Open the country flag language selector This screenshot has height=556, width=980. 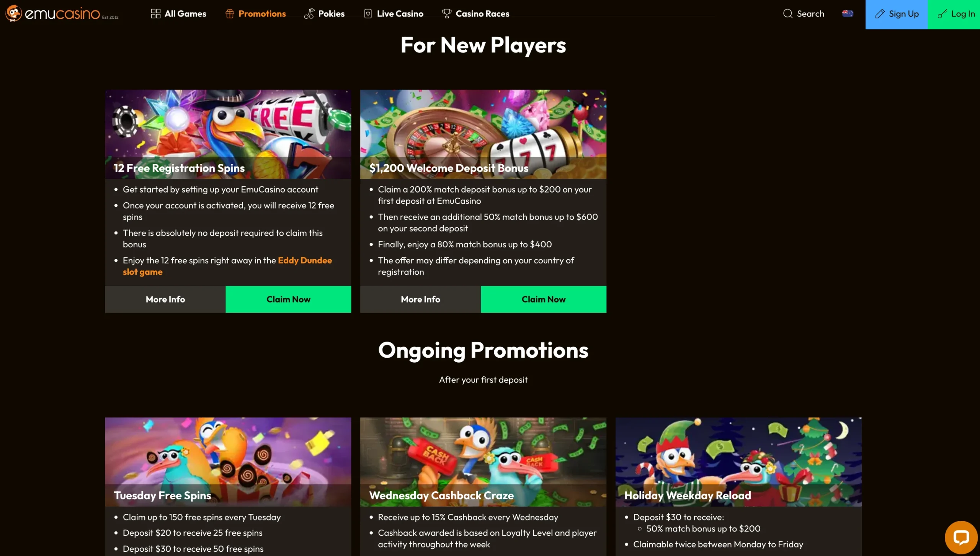click(848, 13)
